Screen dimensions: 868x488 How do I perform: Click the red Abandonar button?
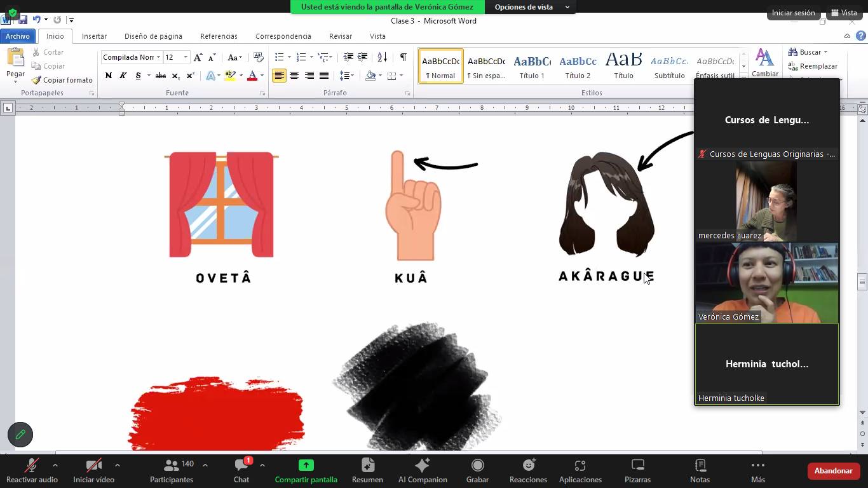click(833, 471)
